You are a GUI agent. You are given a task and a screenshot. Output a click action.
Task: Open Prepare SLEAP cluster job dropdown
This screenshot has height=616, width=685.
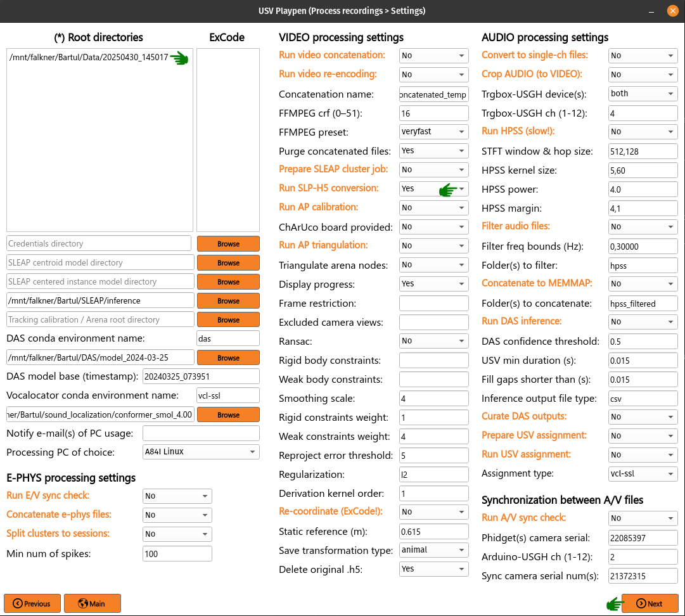(x=433, y=169)
